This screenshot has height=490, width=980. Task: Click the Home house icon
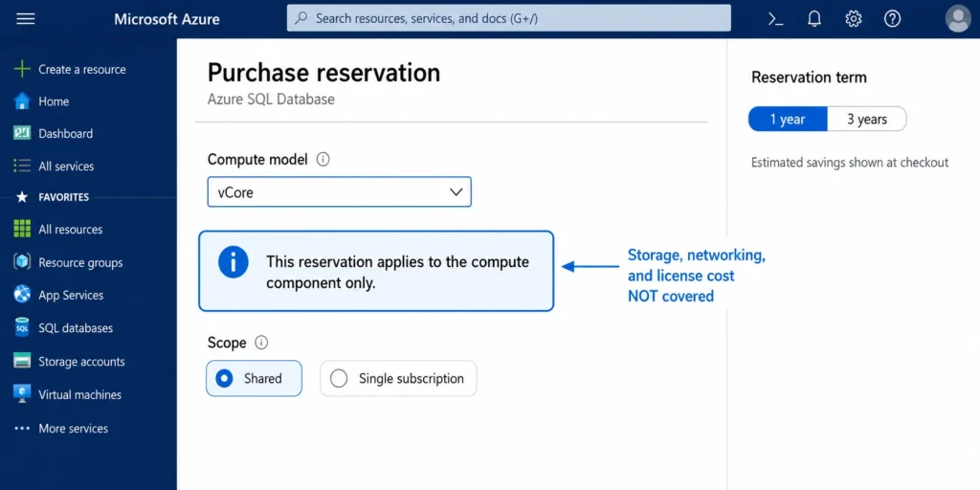[x=22, y=101]
